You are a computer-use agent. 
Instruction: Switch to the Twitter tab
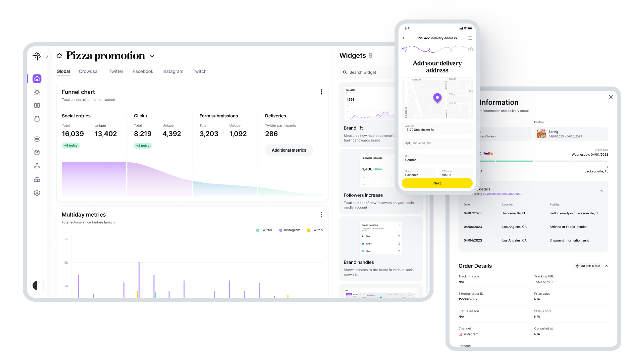coord(116,71)
